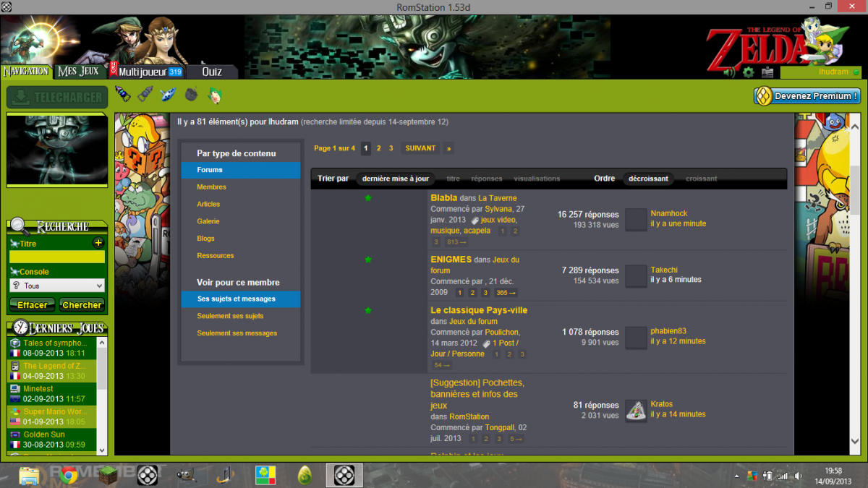Set order to décroissant
The image size is (868, 488).
click(648, 179)
